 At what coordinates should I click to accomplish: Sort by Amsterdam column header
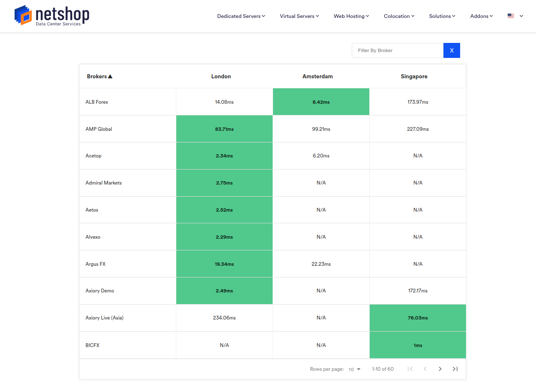pyautogui.click(x=318, y=76)
